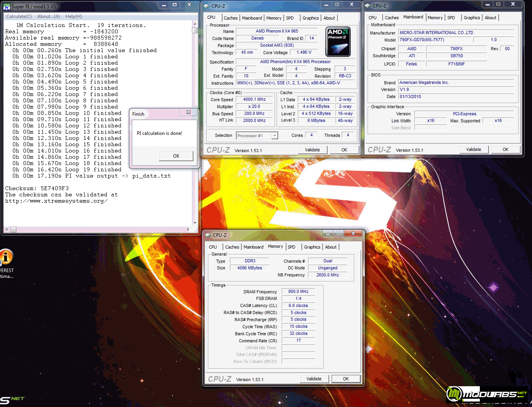Click the CAS# Latency value 6.0 clocks
This screenshot has width=532, height=407.
(x=298, y=306)
